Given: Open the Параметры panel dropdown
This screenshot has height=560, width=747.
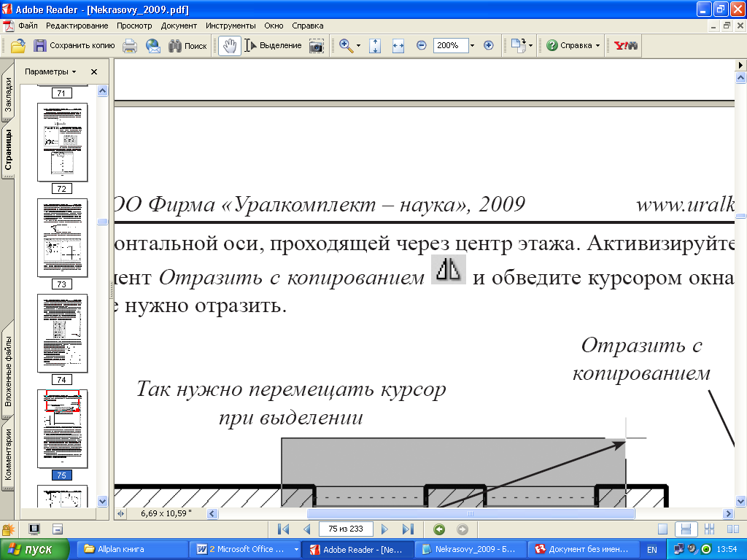Looking at the screenshot, I should point(50,72).
